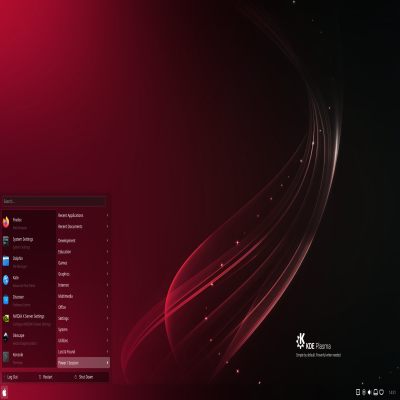Click the Log Out button
The width and height of the screenshot is (400, 400).
click(x=11, y=377)
